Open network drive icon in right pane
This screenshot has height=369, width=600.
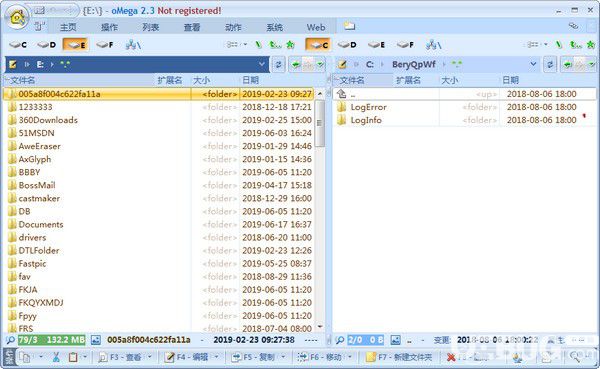pyautogui.click(x=433, y=45)
